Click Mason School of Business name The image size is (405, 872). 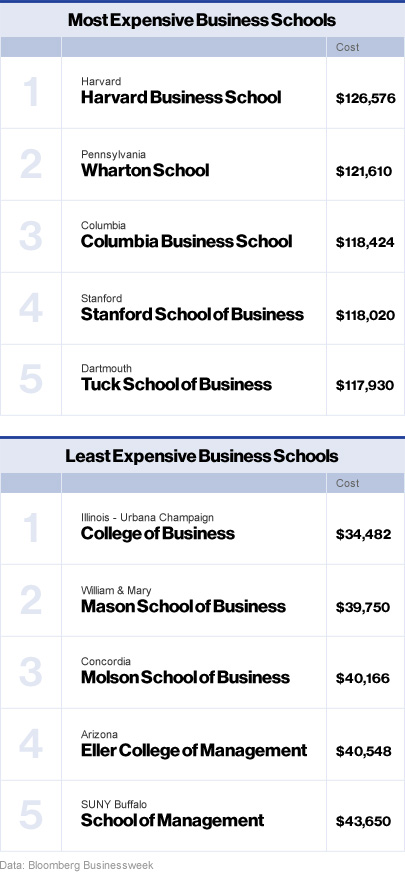click(x=184, y=606)
